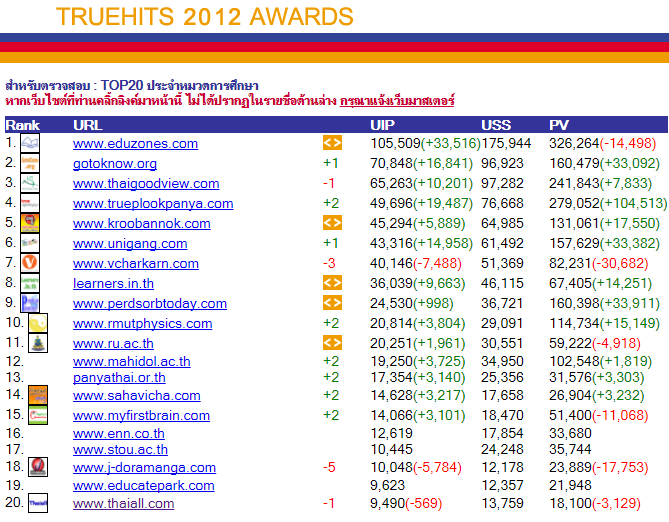Click the thumbnail icon beside rank 14

tap(37, 395)
